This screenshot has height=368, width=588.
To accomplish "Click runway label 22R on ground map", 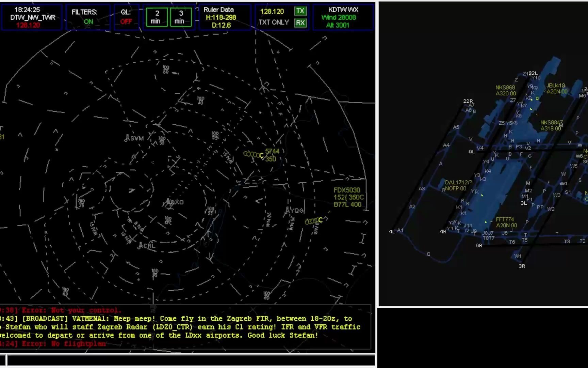I will pos(468,101).
